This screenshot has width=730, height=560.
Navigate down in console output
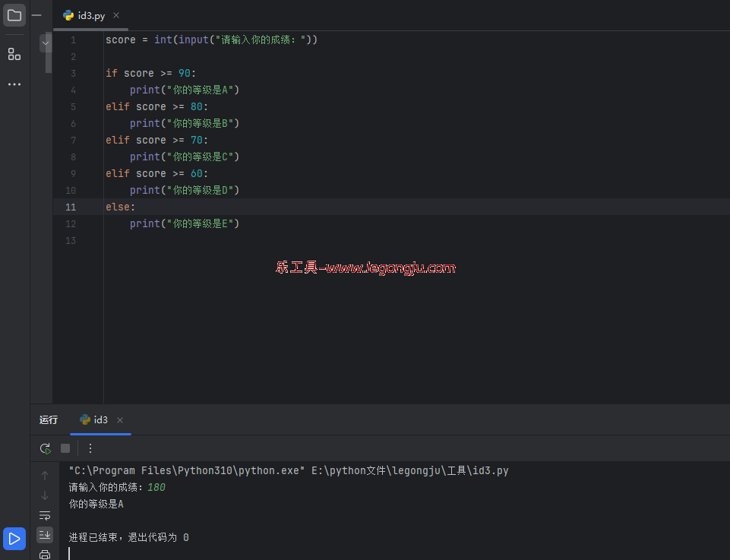pos(45,495)
